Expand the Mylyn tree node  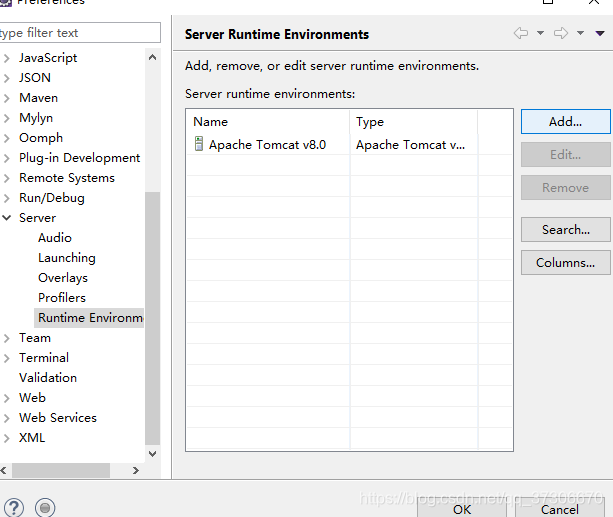point(6,118)
